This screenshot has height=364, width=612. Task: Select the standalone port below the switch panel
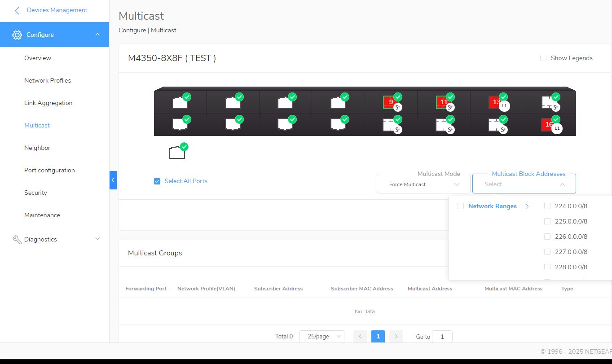[x=177, y=152]
